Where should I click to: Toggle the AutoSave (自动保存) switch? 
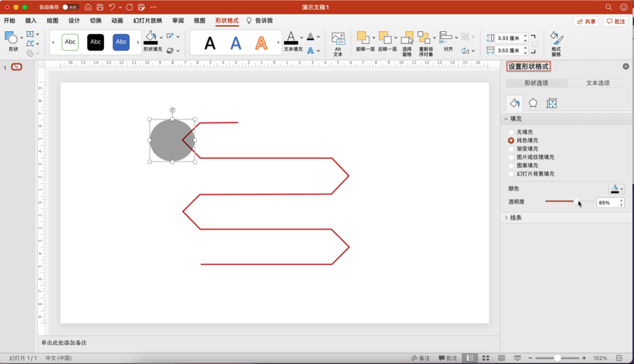pos(70,7)
